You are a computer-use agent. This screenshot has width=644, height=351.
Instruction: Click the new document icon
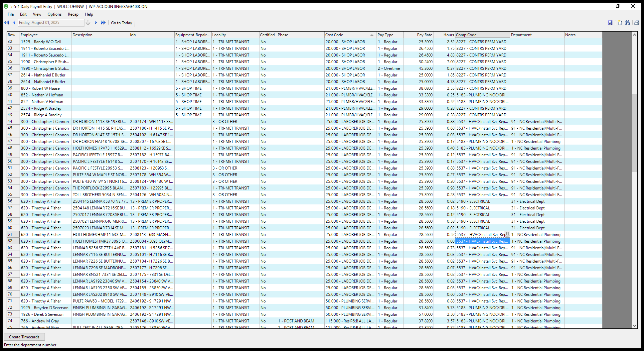(619, 23)
